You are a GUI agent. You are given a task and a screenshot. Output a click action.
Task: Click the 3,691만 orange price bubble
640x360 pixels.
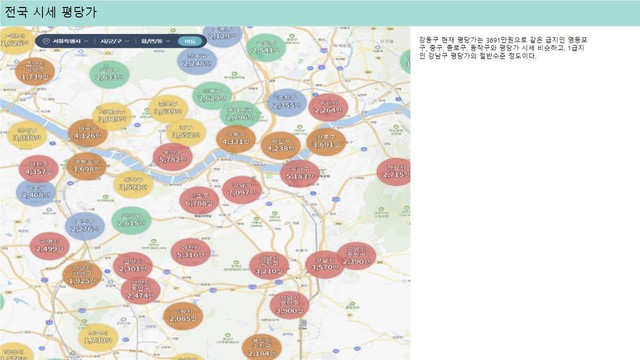pos(326,142)
